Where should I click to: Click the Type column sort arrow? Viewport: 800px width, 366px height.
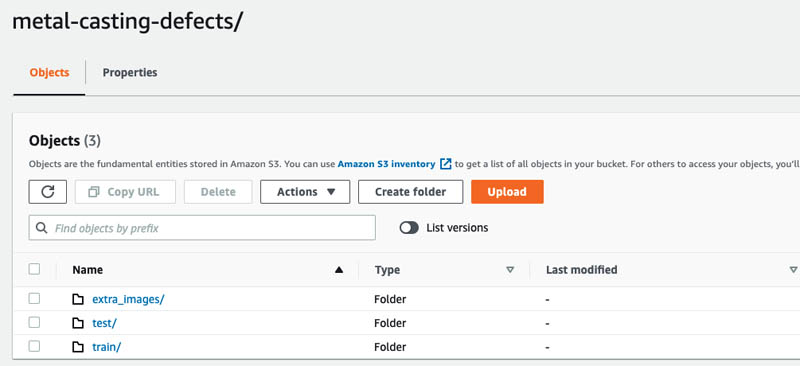[510, 270]
